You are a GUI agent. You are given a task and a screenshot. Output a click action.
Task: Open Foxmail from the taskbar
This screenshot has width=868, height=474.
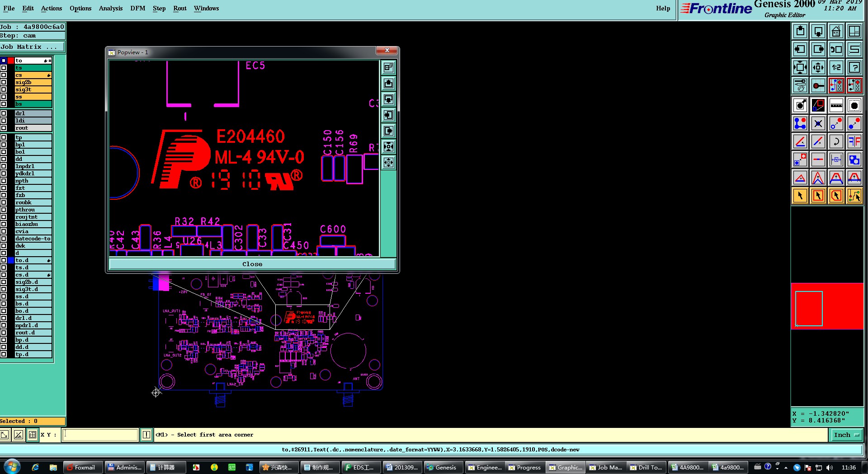(x=82, y=467)
